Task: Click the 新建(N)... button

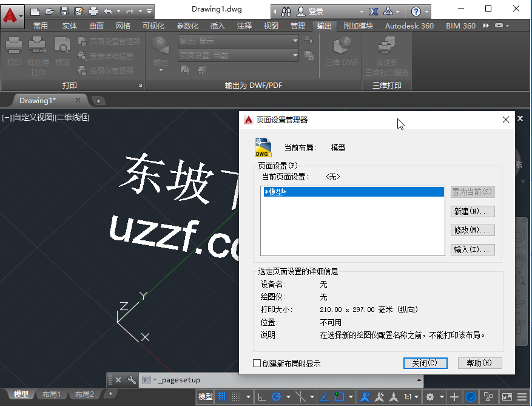Action: click(x=473, y=211)
